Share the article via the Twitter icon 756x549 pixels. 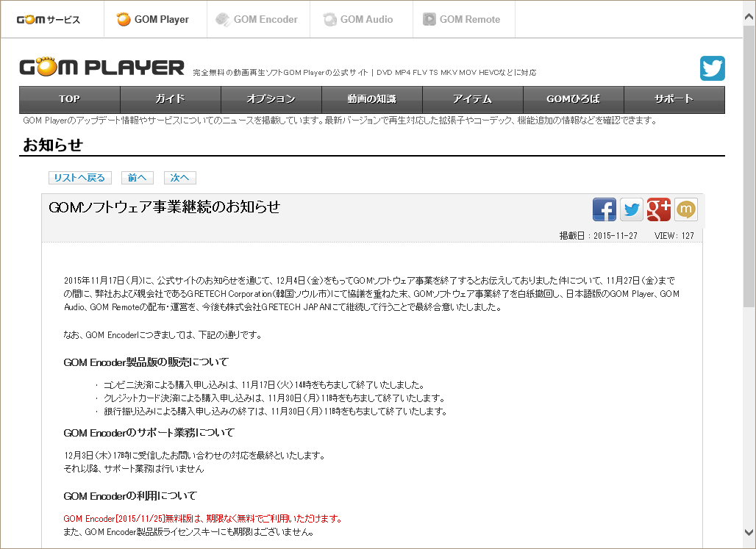632,209
